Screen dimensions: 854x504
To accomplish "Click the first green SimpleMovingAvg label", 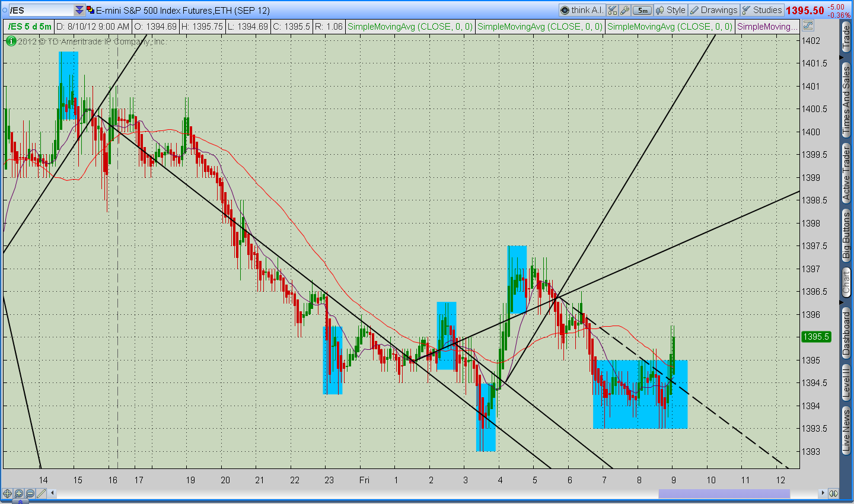I will click(x=410, y=27).
